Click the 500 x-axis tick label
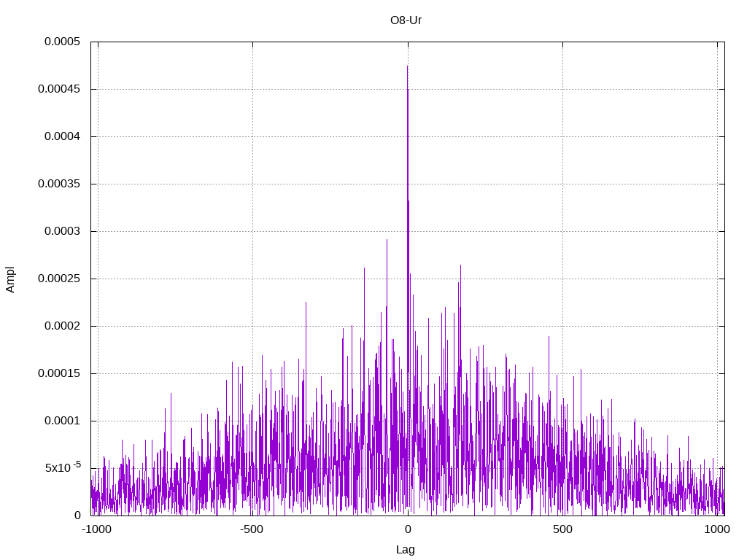 pyautogui.click(x=562, y=529)
